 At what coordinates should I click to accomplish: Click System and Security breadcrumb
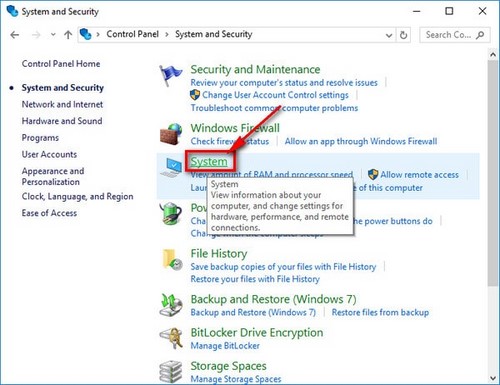[x=214, y=34]
